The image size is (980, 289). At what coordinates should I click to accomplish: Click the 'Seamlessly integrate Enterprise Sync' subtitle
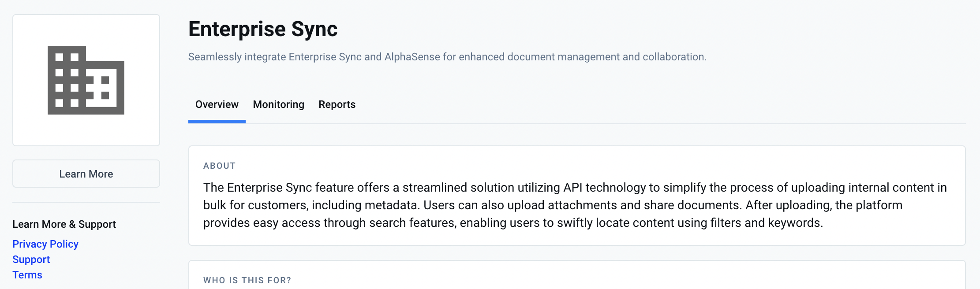(x=447, y=57)
